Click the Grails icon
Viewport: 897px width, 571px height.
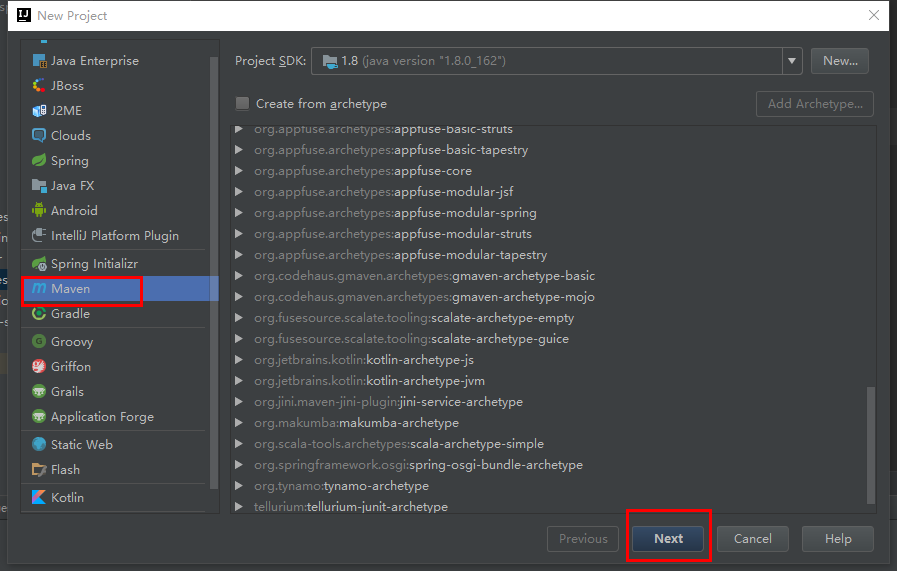point(39,392)
